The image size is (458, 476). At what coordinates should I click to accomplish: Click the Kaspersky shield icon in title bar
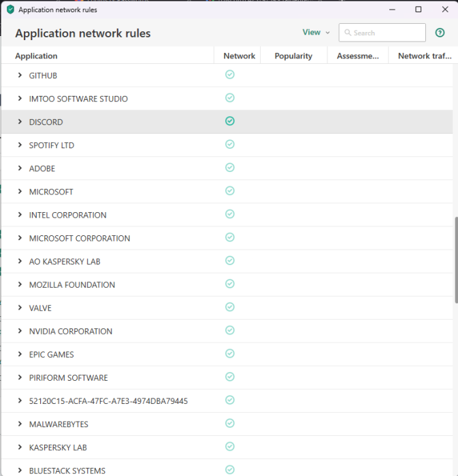point(10,10)
